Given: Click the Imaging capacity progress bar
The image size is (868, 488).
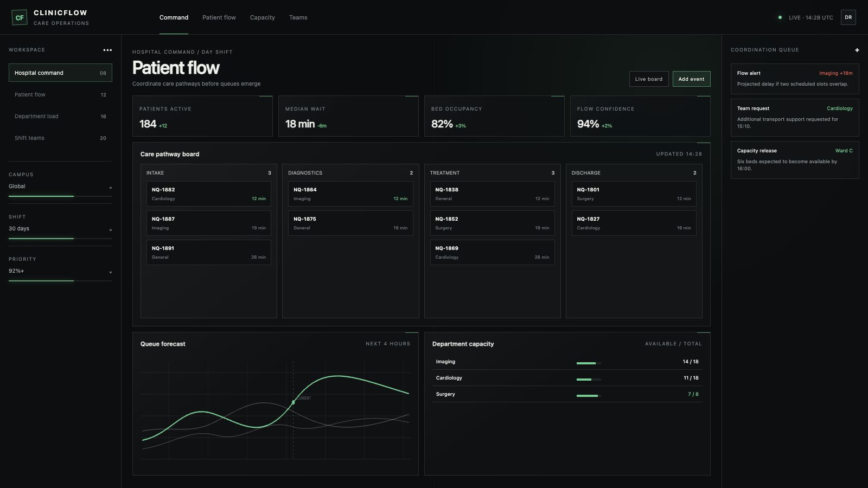Looking at the screenshot, I should pyautogui.click(x=589, y=363).
